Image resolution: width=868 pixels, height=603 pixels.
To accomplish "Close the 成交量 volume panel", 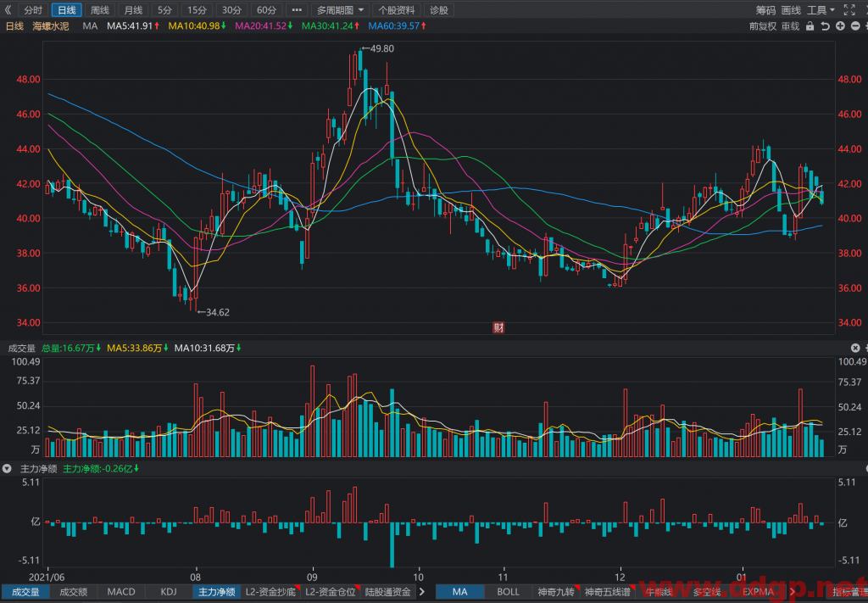I will click(855, 348).
